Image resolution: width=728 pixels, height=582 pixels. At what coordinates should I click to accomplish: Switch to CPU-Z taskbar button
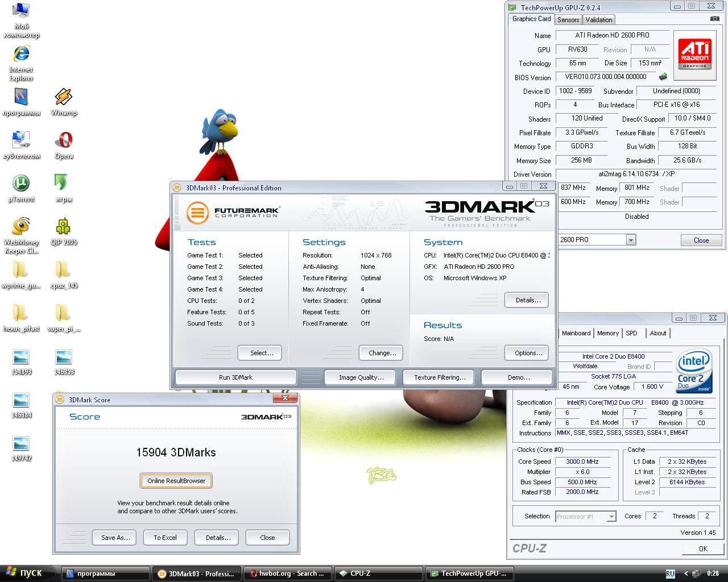(x=379, y=573)
